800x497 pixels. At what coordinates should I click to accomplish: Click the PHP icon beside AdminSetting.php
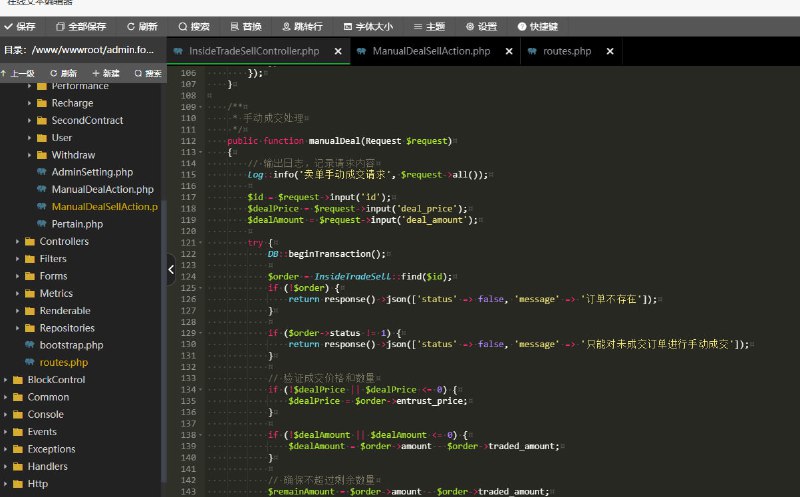coord(42,172)
